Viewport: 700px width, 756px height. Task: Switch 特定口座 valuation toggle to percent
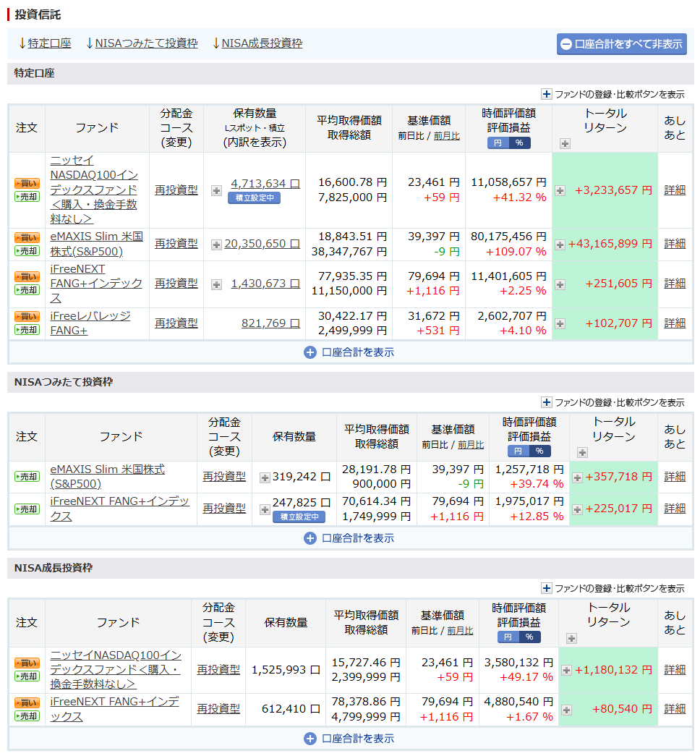point(519,143)
